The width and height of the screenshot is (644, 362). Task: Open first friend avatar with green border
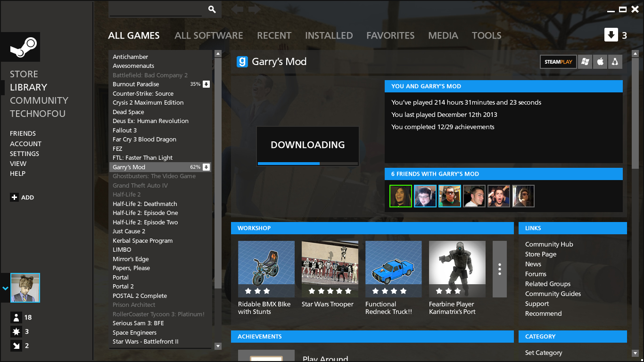[401, 196]
